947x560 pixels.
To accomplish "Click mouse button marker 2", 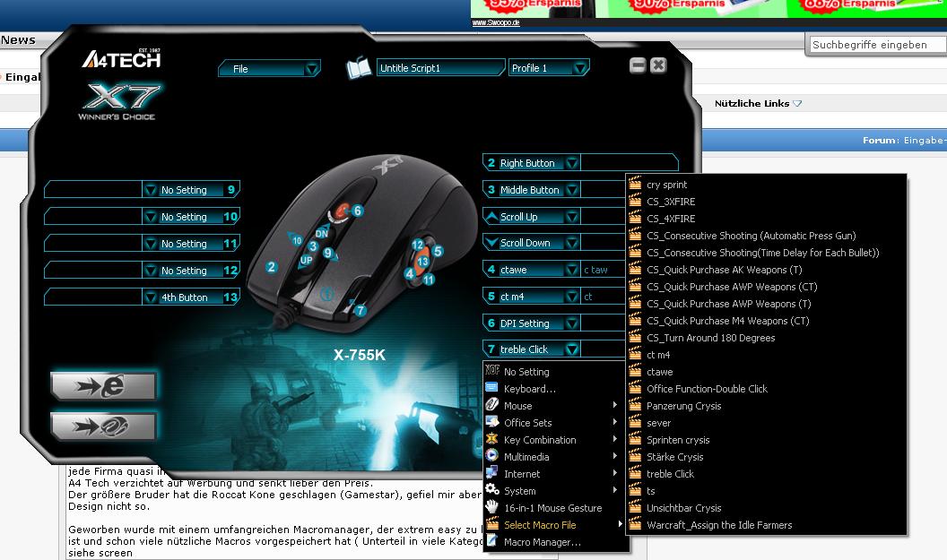I will pos(271,267).
